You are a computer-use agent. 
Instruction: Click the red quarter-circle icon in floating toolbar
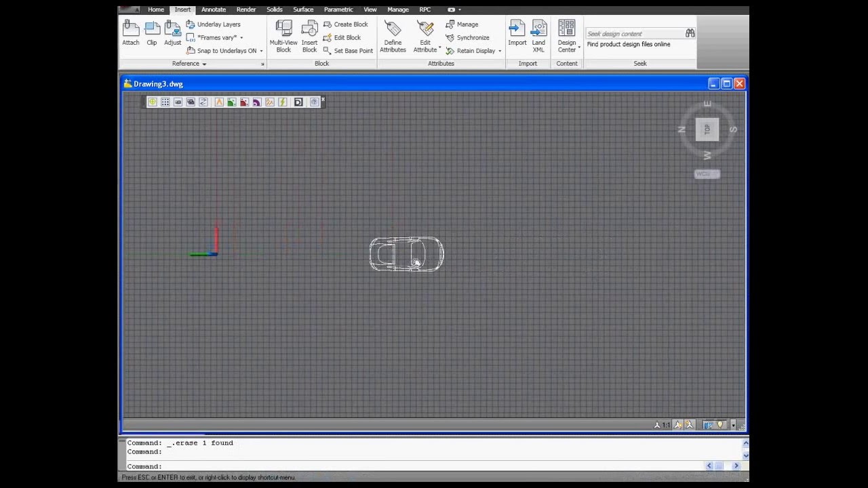(x=244, y=102)
